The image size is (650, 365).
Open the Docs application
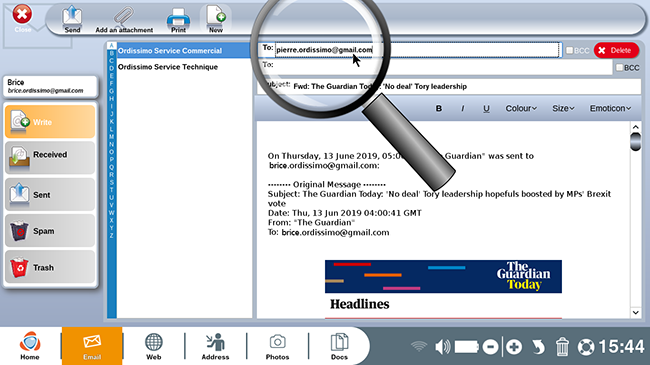click(339, 346)
